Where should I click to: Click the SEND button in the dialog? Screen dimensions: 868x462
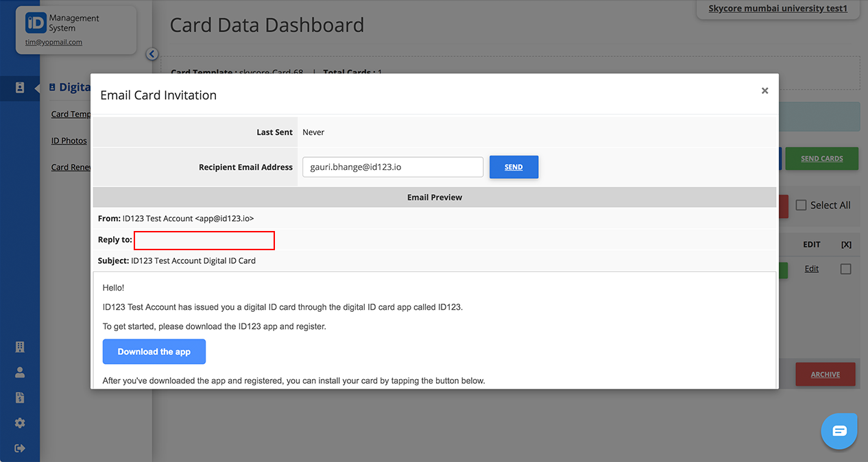click(514, 167)
